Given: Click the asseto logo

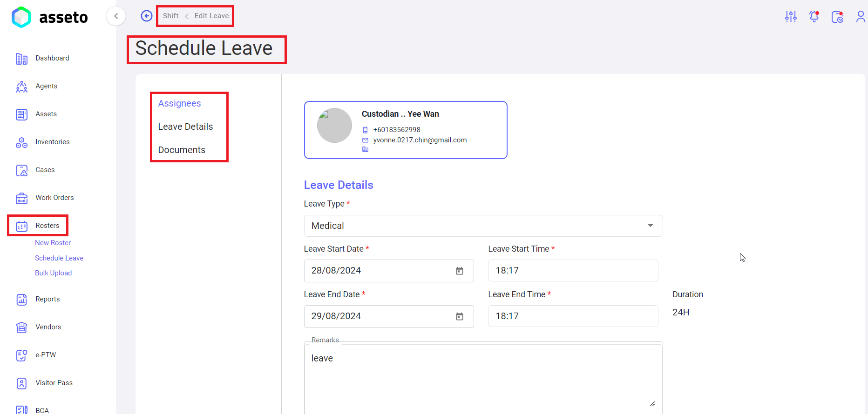Looking at the screenshot, I should pos(50,17).
